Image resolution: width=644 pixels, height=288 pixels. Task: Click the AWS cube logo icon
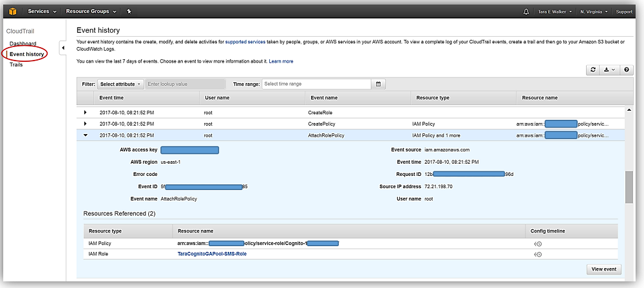pos(13,11)
